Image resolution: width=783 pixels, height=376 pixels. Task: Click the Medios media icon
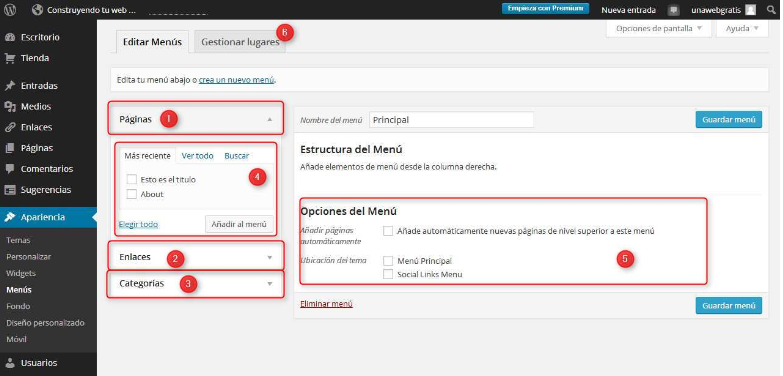point(9,106)
